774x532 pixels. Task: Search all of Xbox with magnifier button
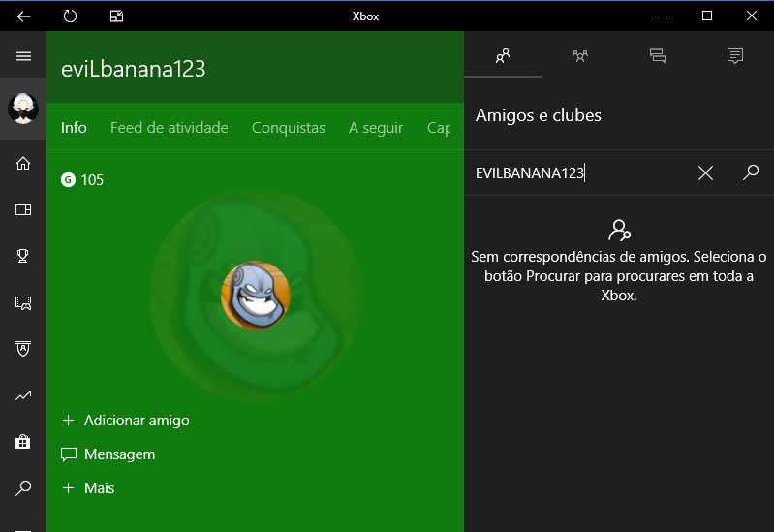751,172
